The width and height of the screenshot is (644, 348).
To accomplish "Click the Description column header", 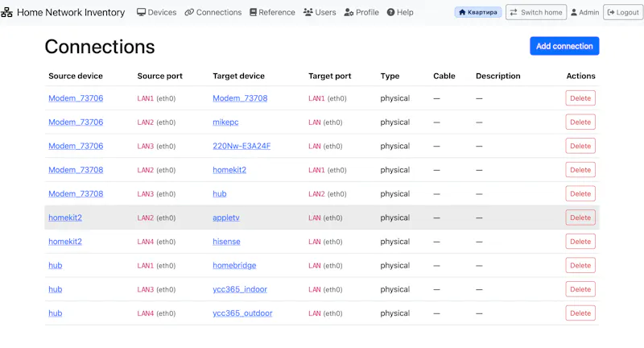I will click(x=497, y=76).
